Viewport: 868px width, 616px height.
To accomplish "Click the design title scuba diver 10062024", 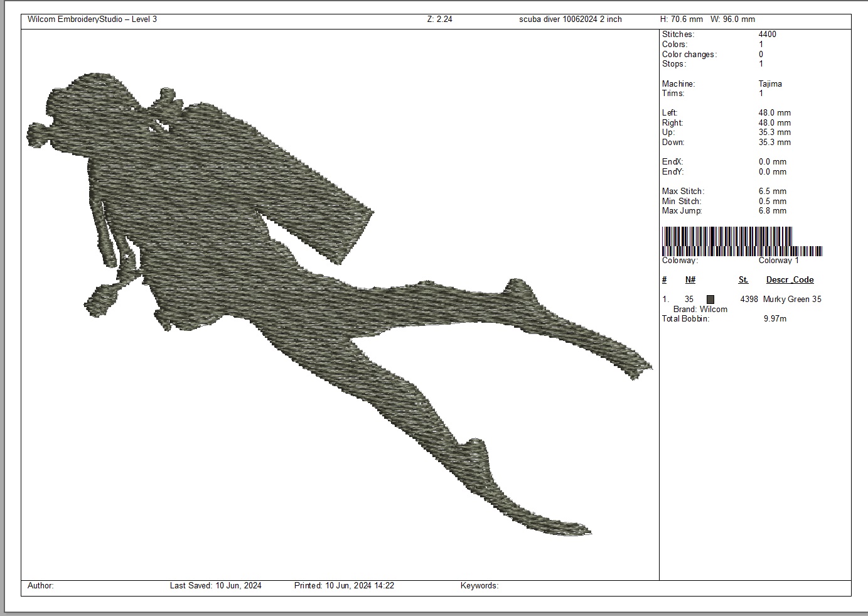I will [x=570, y=19].
